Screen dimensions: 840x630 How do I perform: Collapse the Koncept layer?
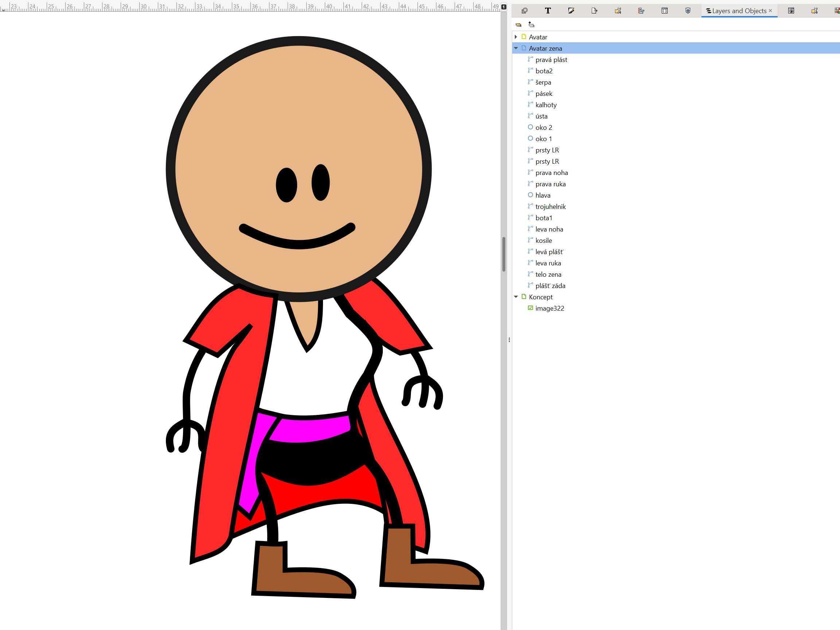[516, 297]
